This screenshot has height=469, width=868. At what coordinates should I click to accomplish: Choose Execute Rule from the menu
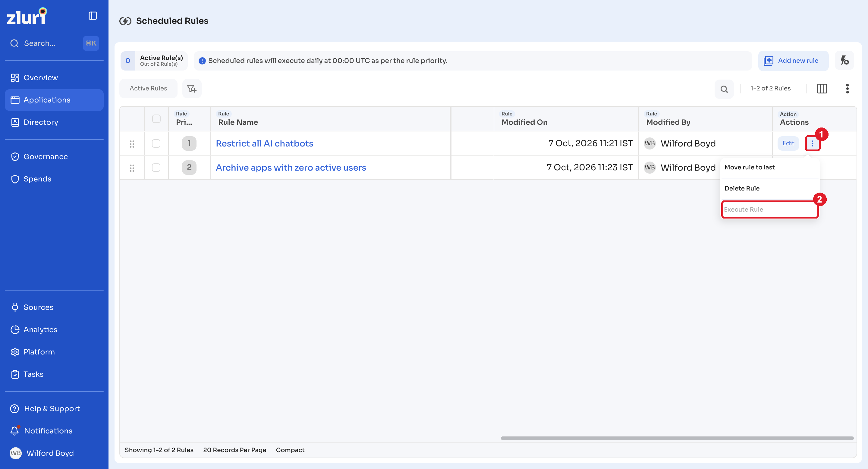click(x=770, y=209)
